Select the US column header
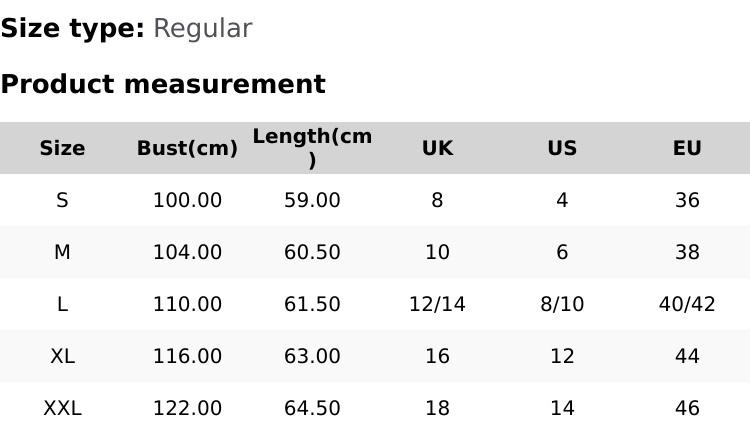The height and width of the screenshot is (434, 750). (562, 148)
